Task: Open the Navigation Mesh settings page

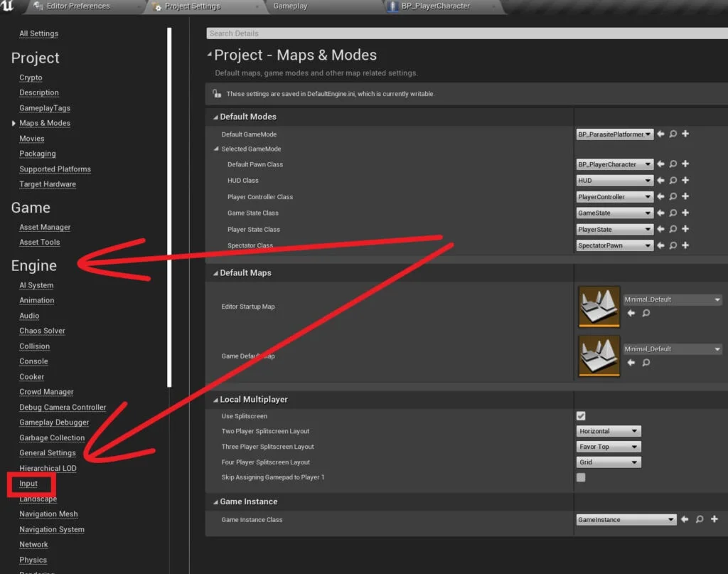Action: pyautogui.click(x=49, y=514)
